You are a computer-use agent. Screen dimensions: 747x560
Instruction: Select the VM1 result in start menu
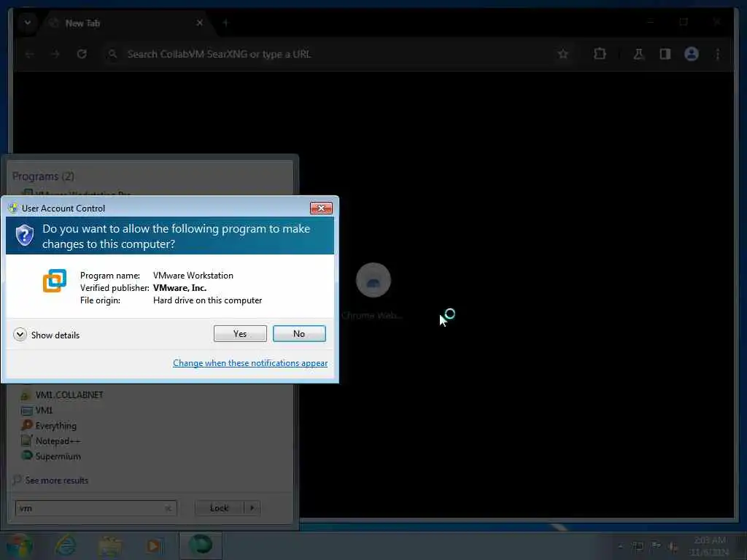pyautogui.click(x=37, y=410)
